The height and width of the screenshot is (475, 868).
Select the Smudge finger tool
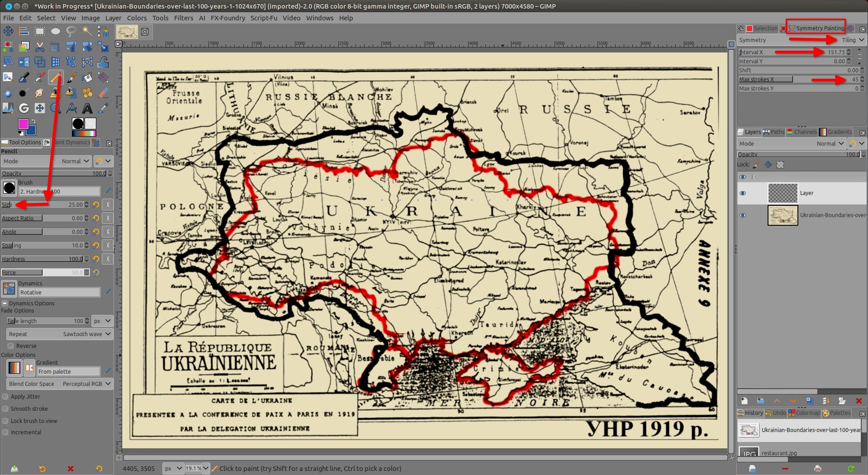point(40,93)
